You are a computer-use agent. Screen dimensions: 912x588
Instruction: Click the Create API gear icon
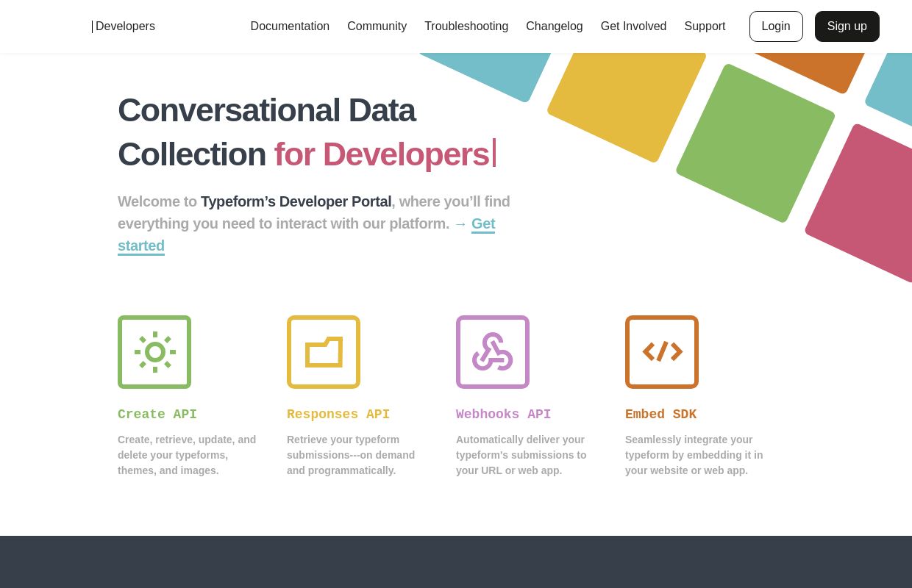154,352
